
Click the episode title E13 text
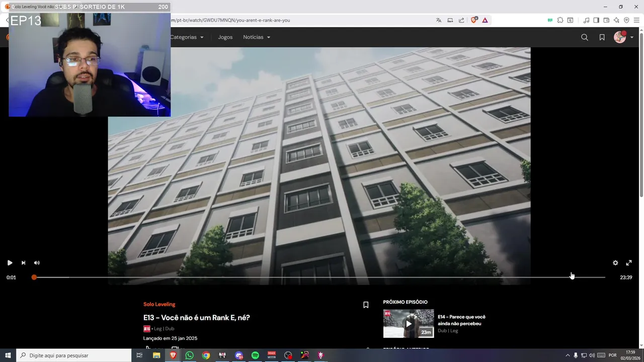pos(196,318)
